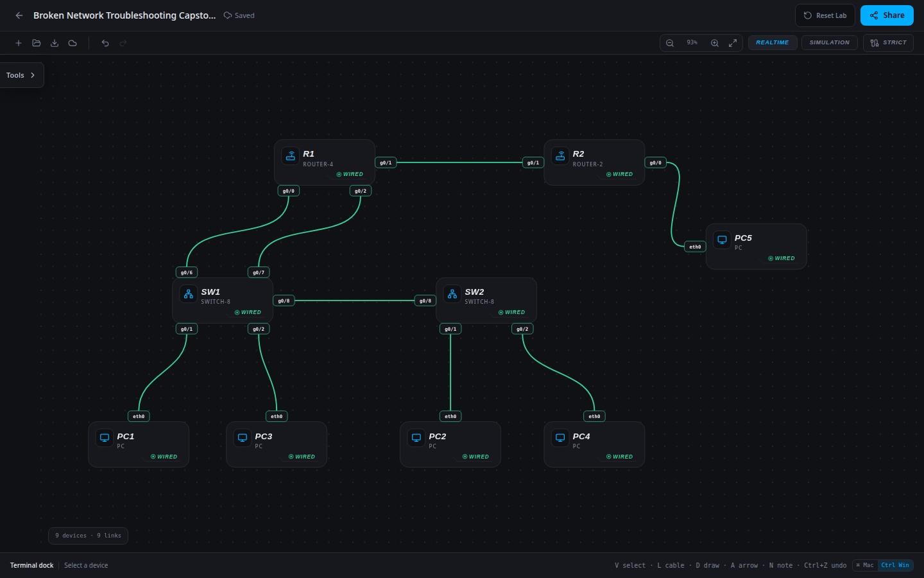Click SW2 port g0/8
Screen dimensions: 924x578
425,301
